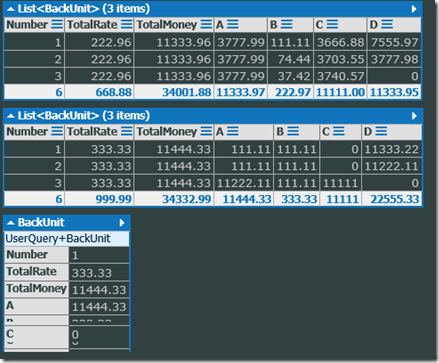
Task: Collapse the second List<BackUnit> table
Action: coord(11,116)
